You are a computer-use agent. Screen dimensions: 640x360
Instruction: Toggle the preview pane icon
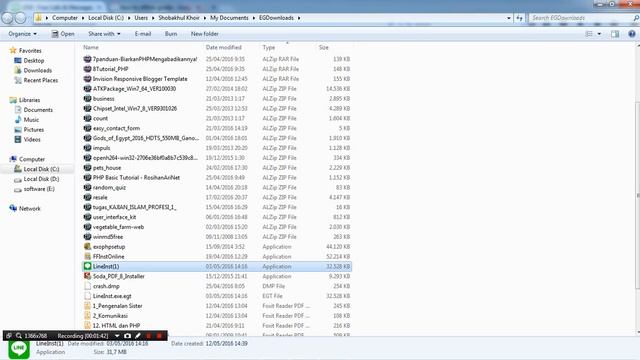pyautogui.click(x=615, y=34)
